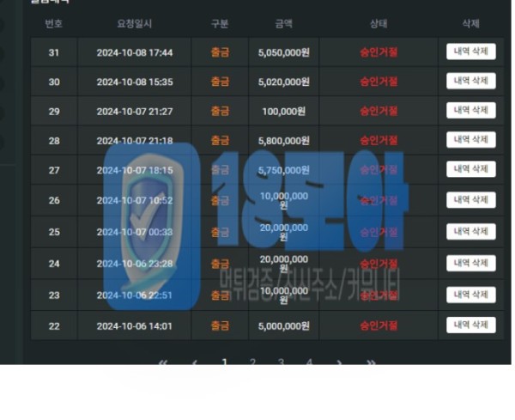This screenshot has height=420, width=515.
Task: Go to pagination page 2
Action: 252,362
